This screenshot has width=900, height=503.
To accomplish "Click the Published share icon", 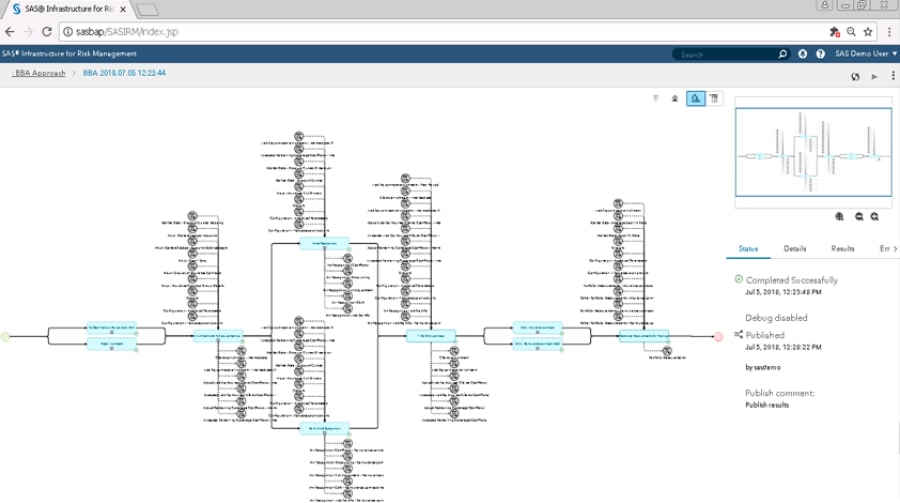I will coord(738,334).
